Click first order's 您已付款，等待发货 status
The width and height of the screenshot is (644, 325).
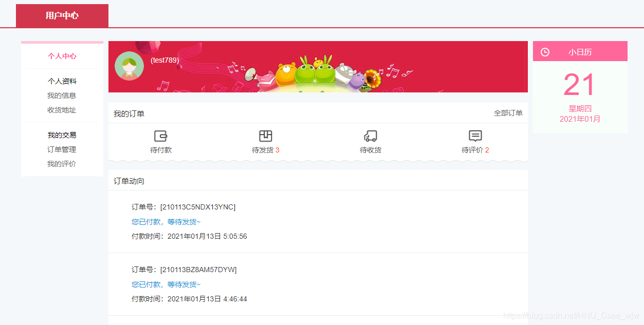[166, 222]
